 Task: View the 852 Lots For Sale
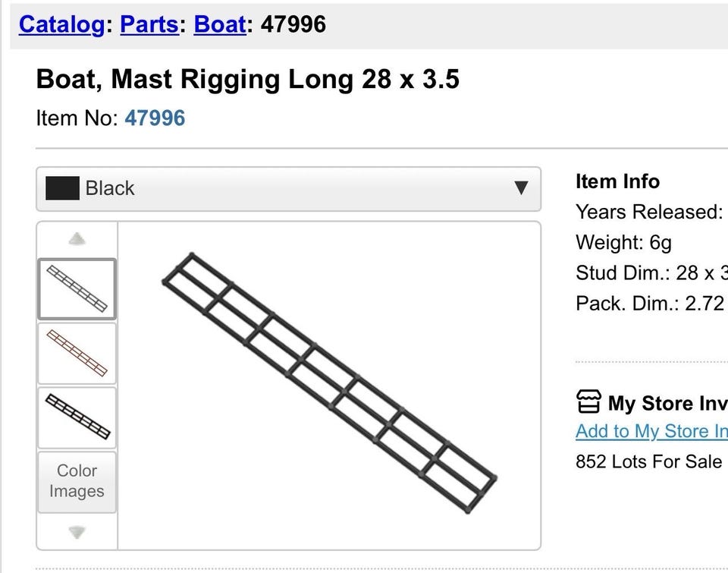click(648, 461)
